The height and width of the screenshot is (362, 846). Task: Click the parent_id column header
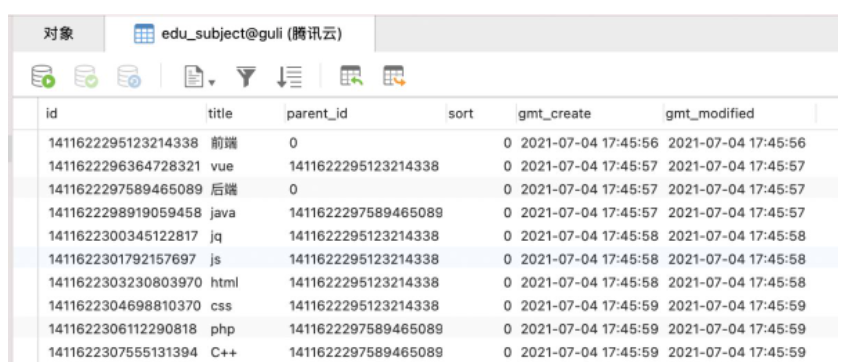(317, 114)
